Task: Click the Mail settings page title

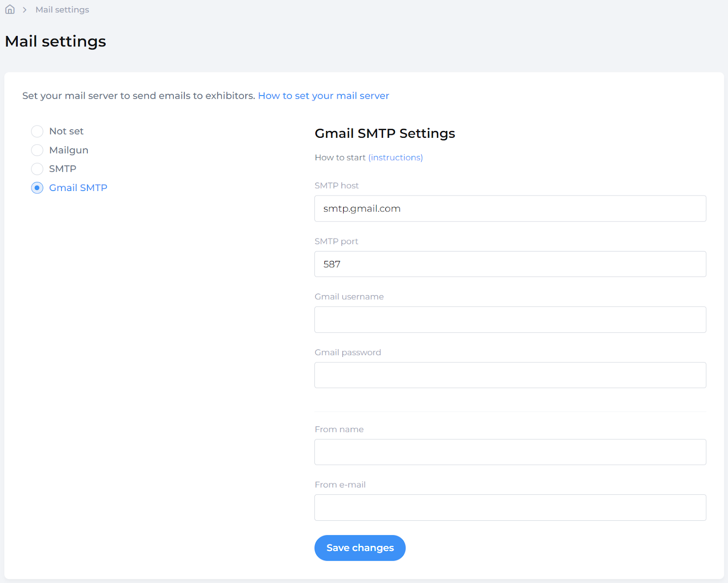Action: pos(56,41)
